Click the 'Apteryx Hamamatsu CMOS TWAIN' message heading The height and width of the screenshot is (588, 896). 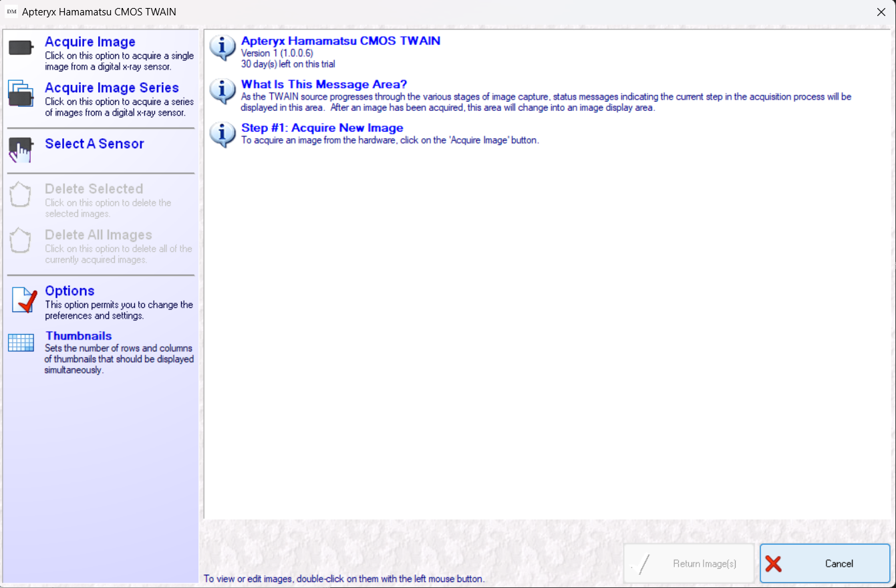pyautogui.click(x=341, y=41)
